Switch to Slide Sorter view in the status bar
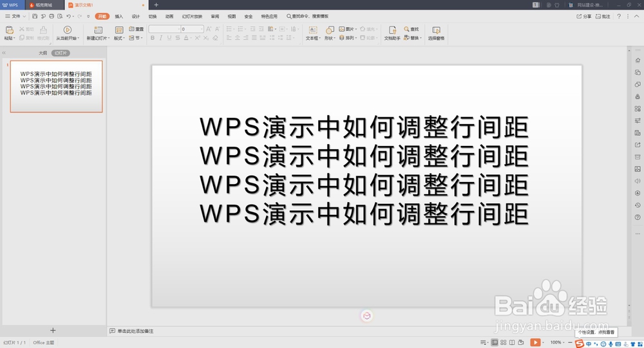The height and width of the screenshot is (348, 644). tap(503, 342)
